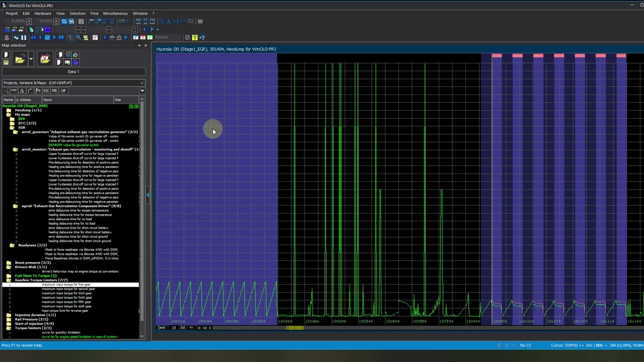This screenshot has width=644, height=362.
Task: Click the X zoom stepper arrows
Action: pos(29,21)
